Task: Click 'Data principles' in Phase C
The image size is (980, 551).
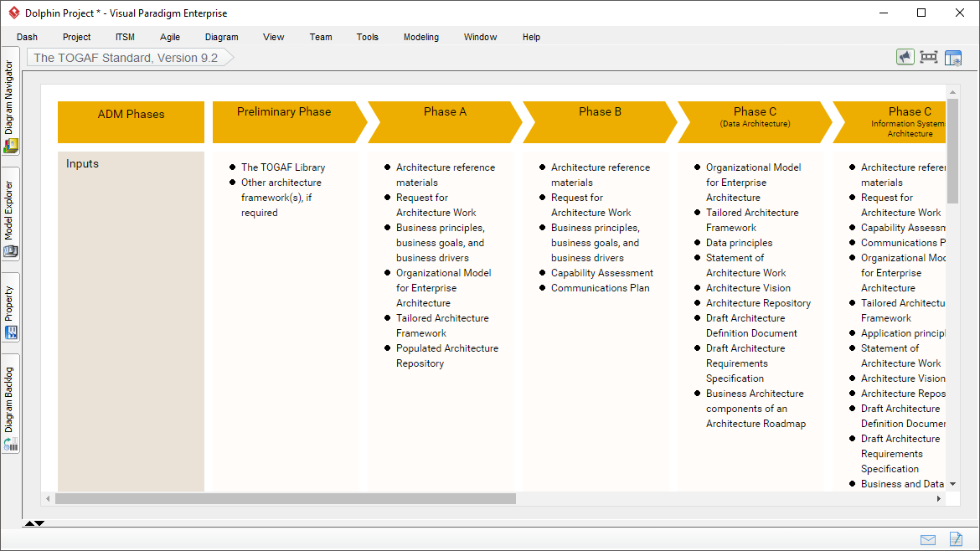Action: click(740, 243)
